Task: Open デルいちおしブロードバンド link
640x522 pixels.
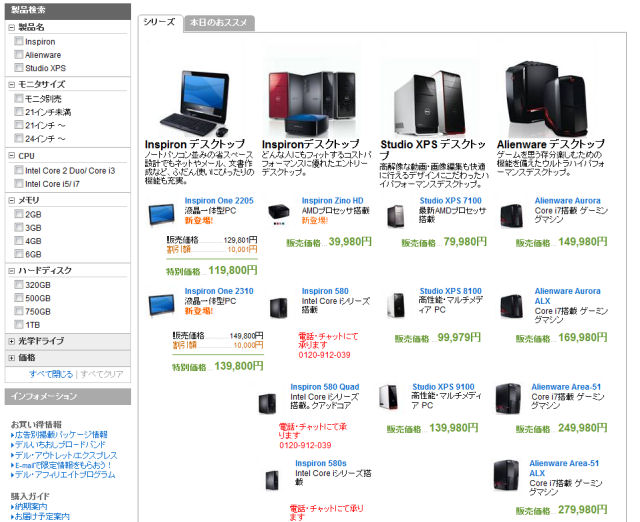Action: coord(60,444)
